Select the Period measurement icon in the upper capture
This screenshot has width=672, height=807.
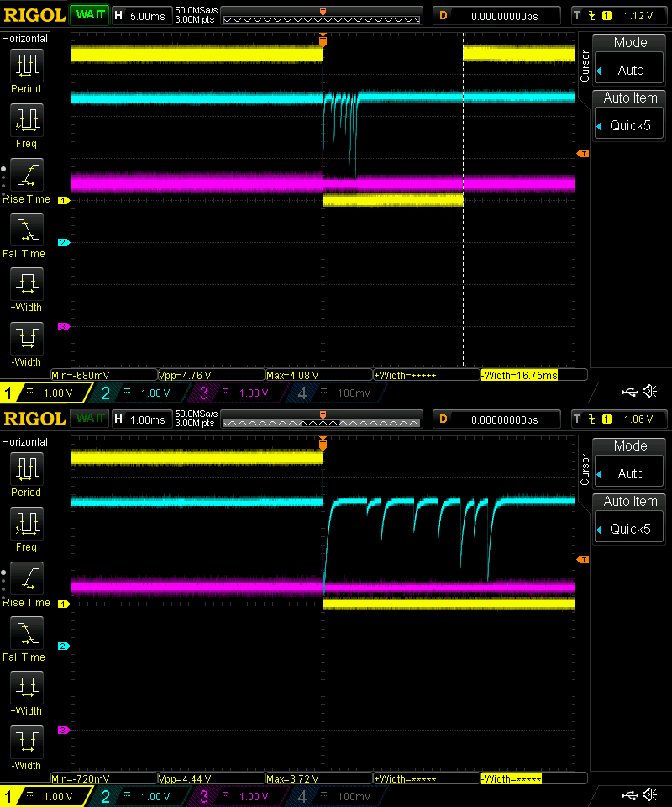coord(27,66)
